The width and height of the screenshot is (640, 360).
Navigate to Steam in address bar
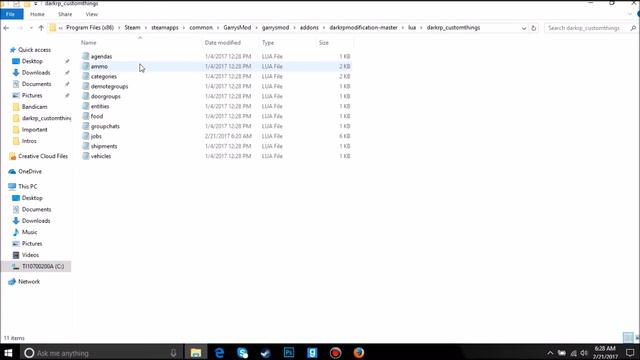(x=132, y=28)
